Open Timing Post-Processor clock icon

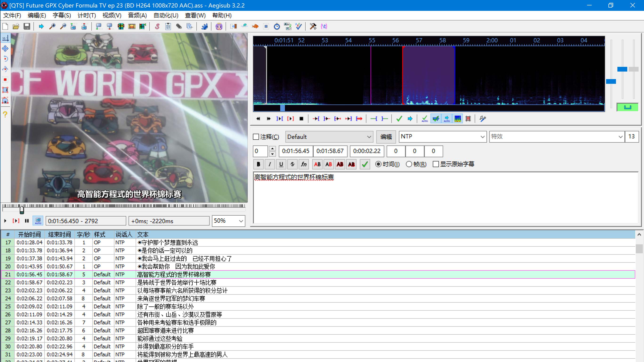click(x=277, y=26)
